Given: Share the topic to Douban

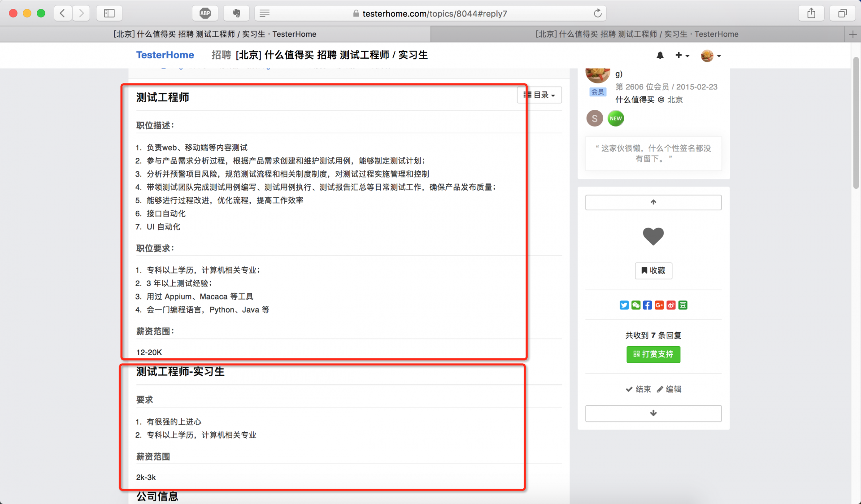Looking at the screenshot, I should (683, 305).
